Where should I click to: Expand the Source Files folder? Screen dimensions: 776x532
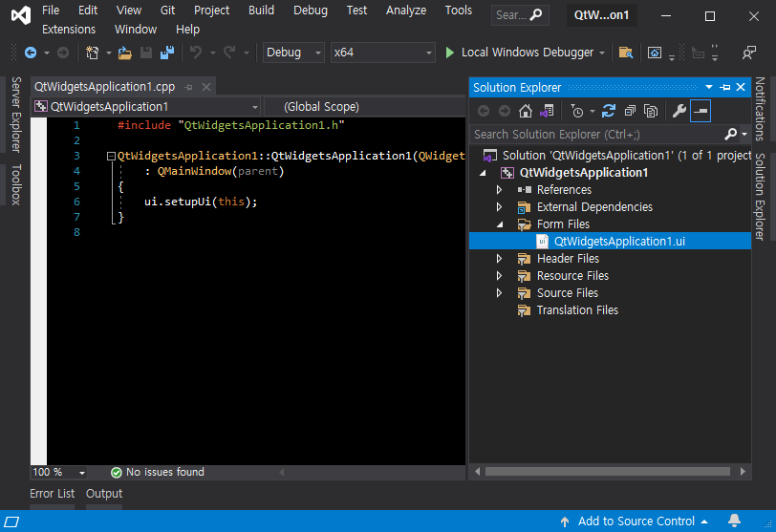click(499, 293)
